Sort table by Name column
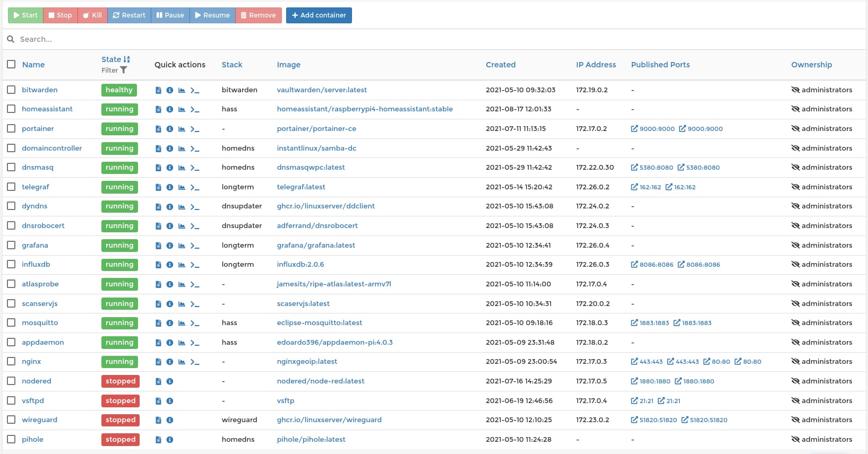The height and width of the screenshot is (454, 868). click(x=33, y=65)
